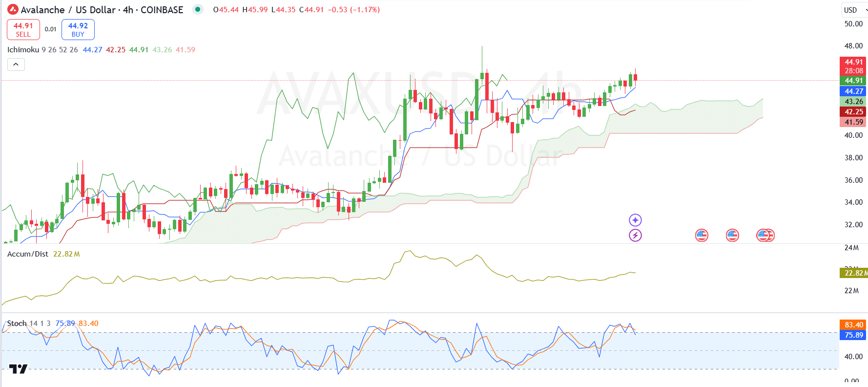Click the blue 44.27 price axis label

(854, 91)
